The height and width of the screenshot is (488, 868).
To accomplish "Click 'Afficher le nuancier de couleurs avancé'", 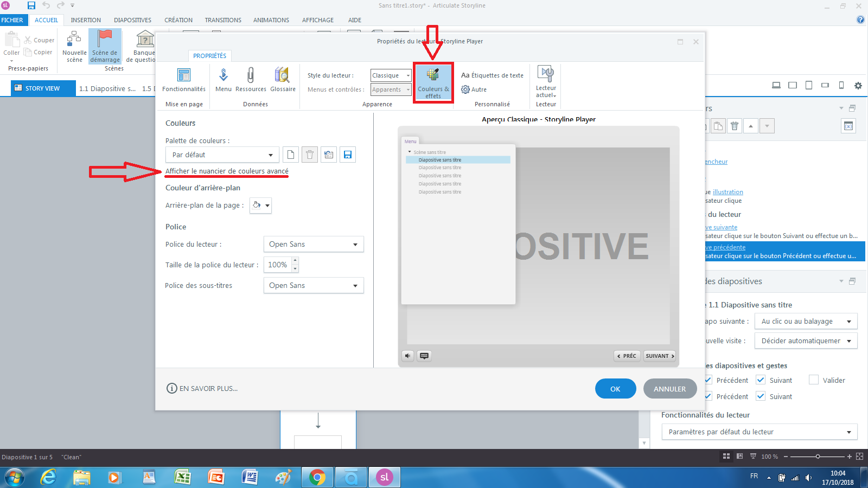I will 227,171.
